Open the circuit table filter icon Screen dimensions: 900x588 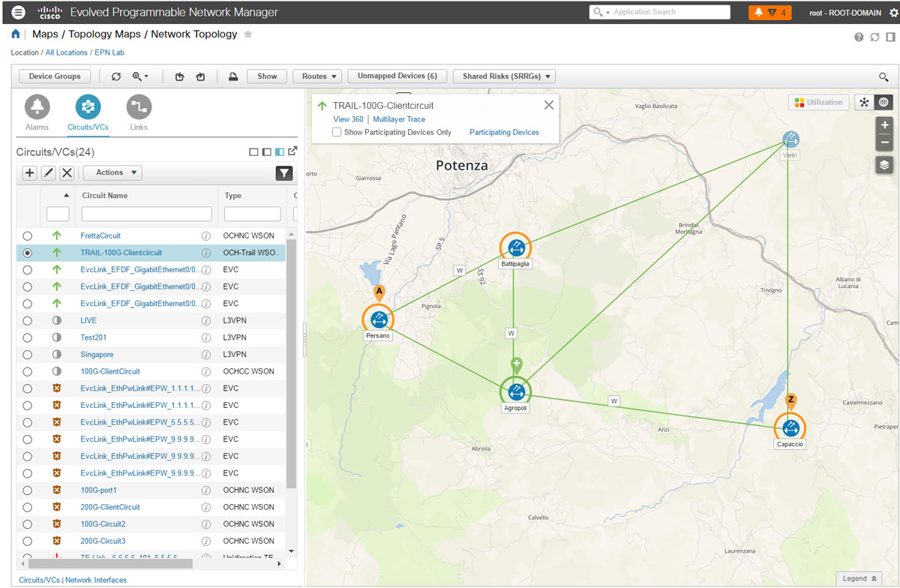(283, 173)
